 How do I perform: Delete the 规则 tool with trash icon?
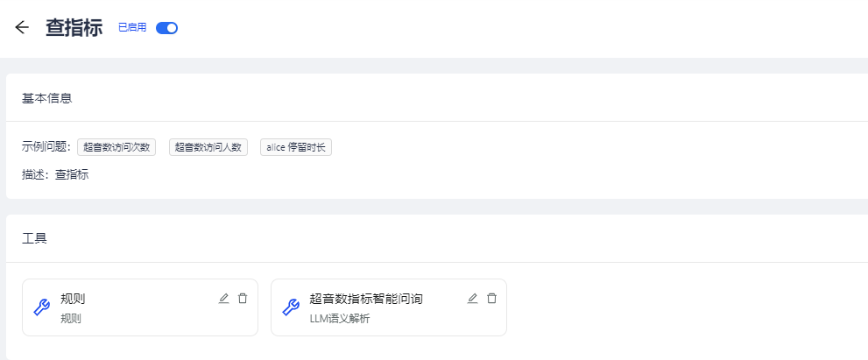point(243,299)
